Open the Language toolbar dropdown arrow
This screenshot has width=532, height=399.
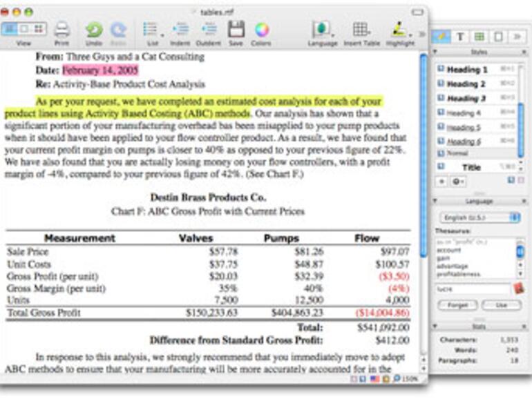pyautogui.click(x=333, y=35)
